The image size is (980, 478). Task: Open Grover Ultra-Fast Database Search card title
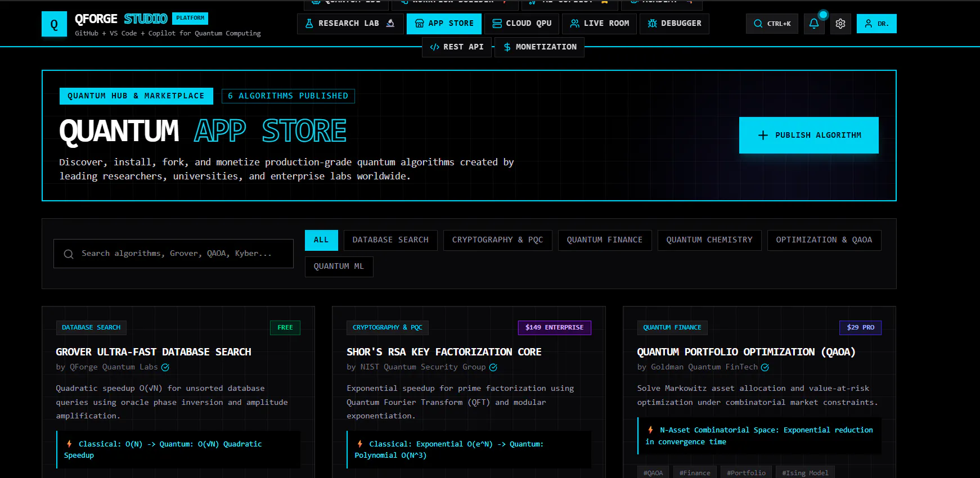(x=153, y=352)
